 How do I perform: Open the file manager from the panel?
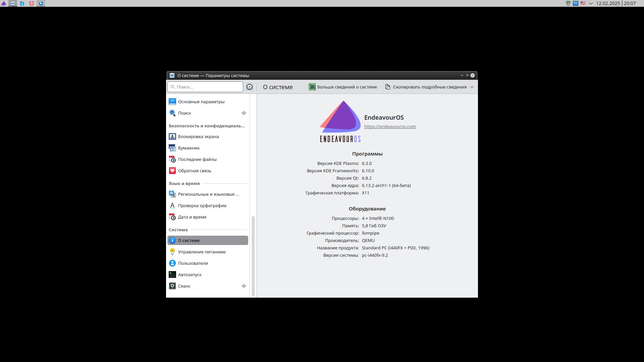22,3
